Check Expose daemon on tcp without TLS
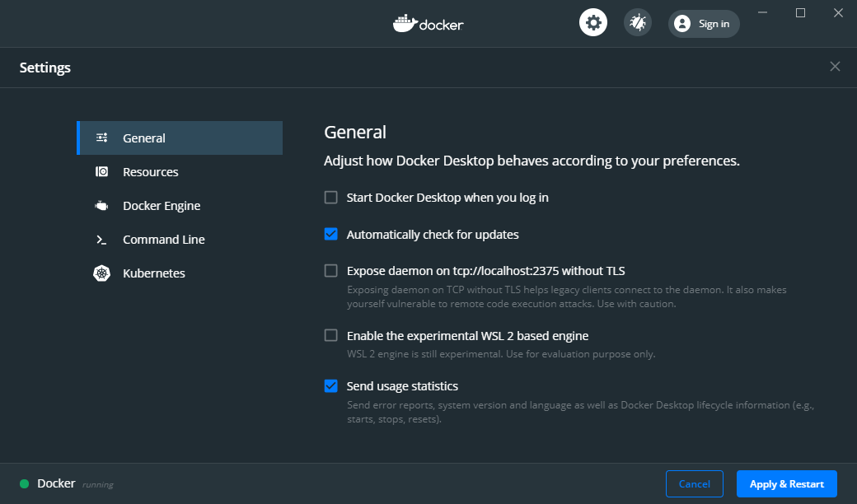Screen dimensions: 857x504 [x=330, y=270]
